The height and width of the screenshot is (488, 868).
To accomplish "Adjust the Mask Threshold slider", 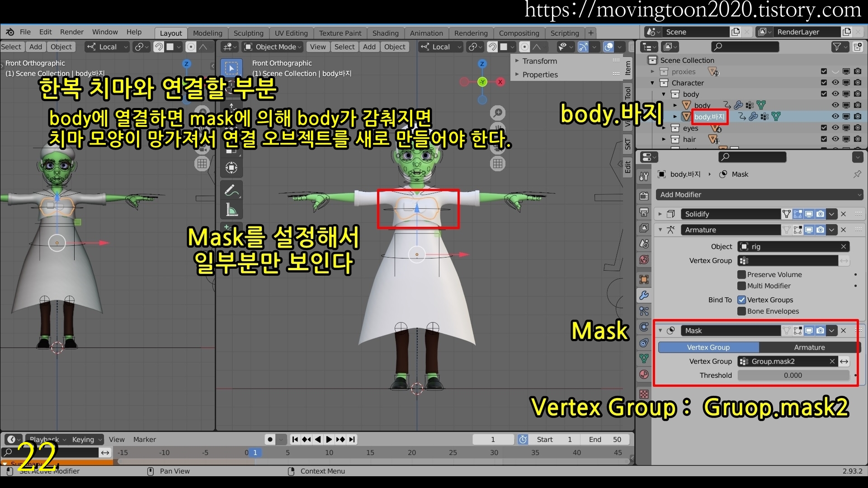I will [793, 375].
